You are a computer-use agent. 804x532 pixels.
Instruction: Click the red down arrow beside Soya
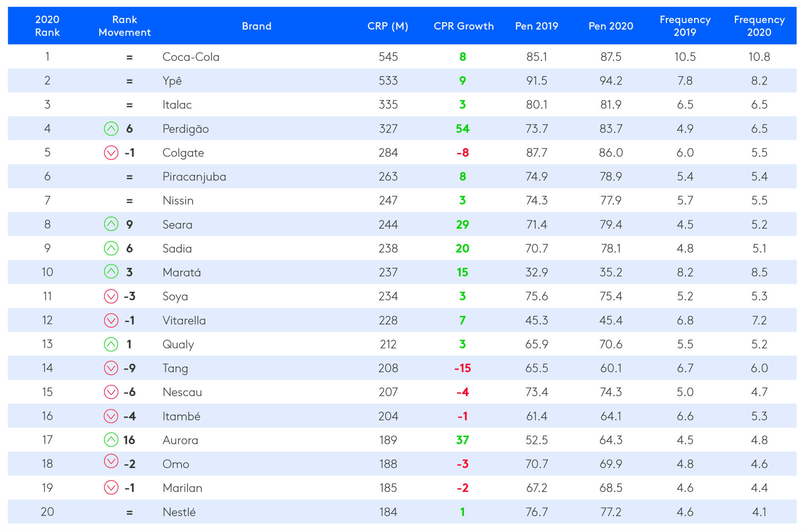pos(111,296)
